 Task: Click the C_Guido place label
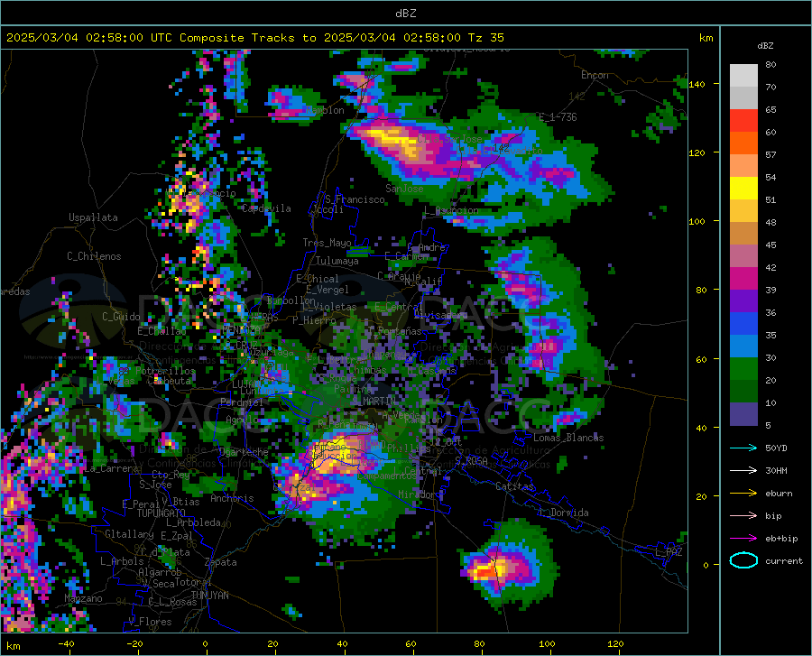121,317
